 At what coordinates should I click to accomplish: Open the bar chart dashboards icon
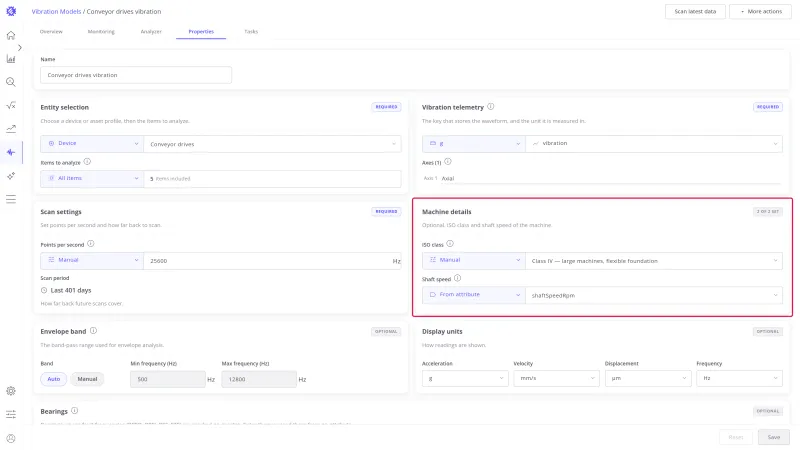(x=11, y=59)
